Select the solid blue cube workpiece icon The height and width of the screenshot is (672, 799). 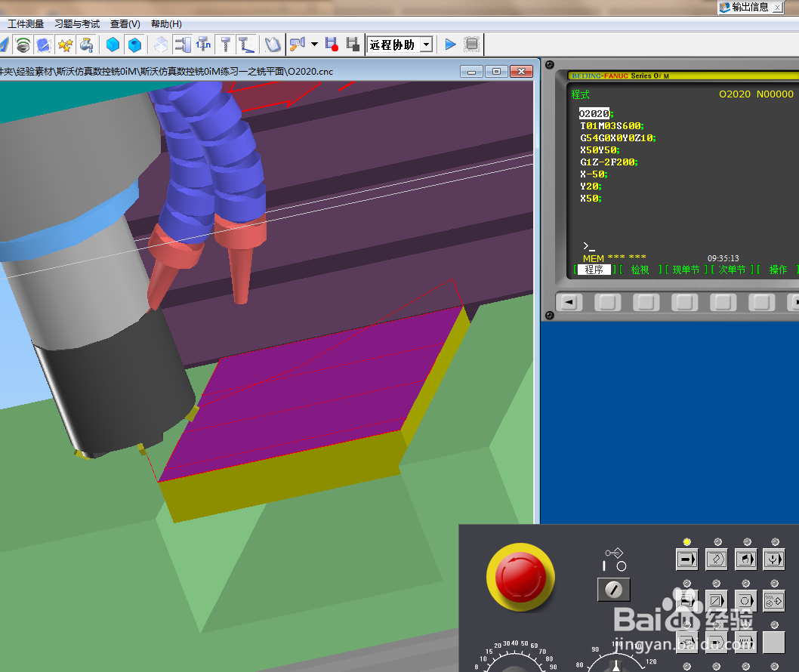pos(113,45)
